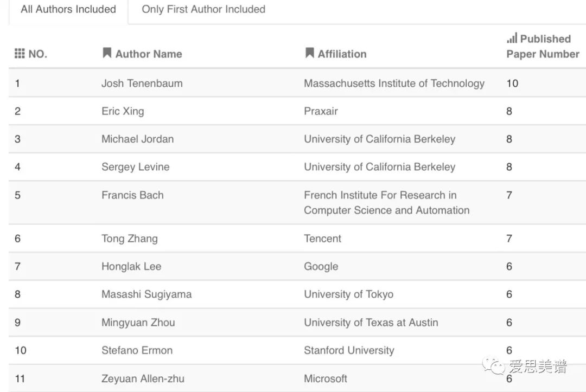Select the Tencent affiliation text
Screen dimensions: 586x392
coord(323,239)
